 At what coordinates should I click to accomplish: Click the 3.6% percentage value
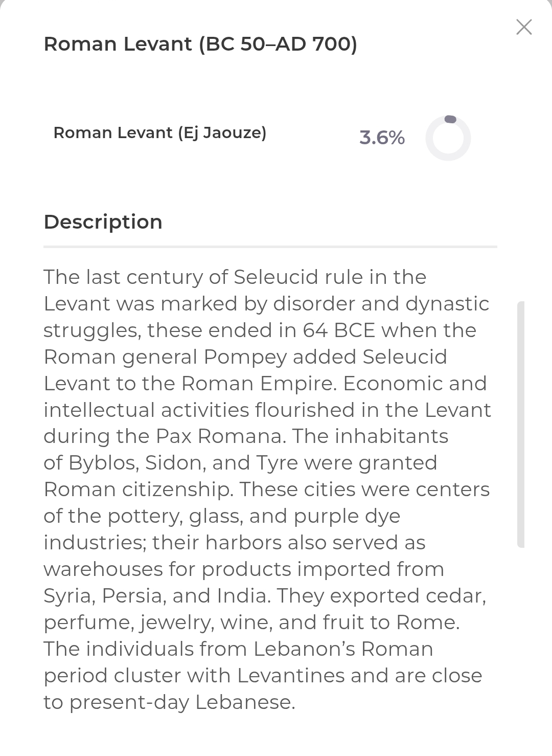tap(382, 138)
